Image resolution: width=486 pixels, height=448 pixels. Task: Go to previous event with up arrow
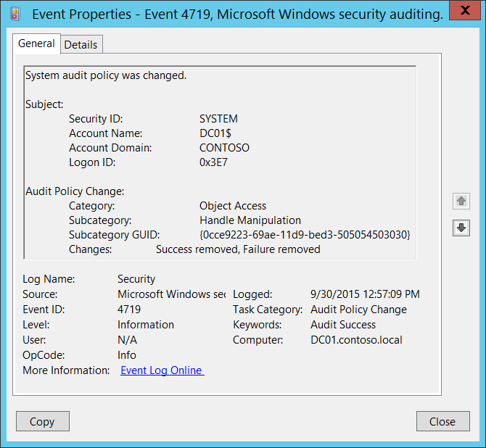pyautogui.click(x=461, y=202)
